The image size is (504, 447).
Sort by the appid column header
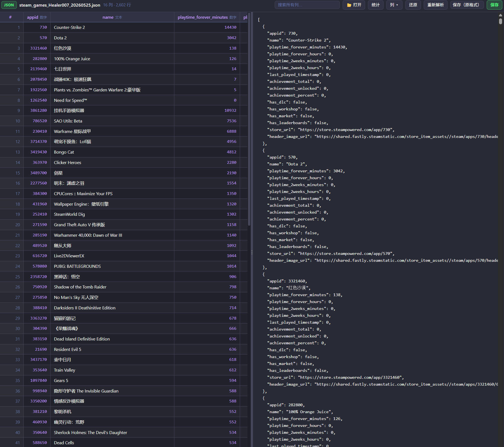tap(37, 17)
